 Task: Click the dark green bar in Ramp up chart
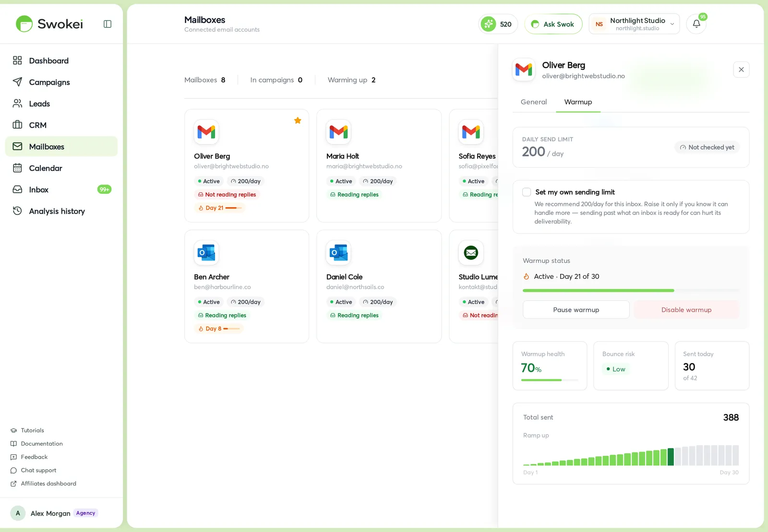coord(671,457)
